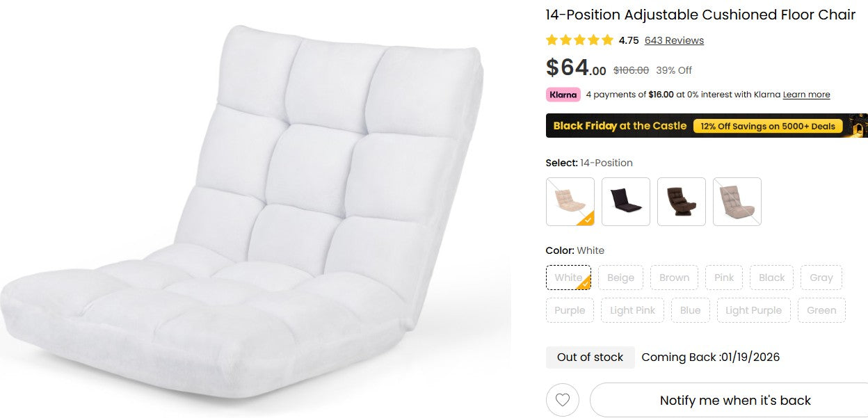Image resolution: width=868 pixels, height=418 pixels.
Task: Select the brown swivel chair variant
Action: [x=681, y=201]
